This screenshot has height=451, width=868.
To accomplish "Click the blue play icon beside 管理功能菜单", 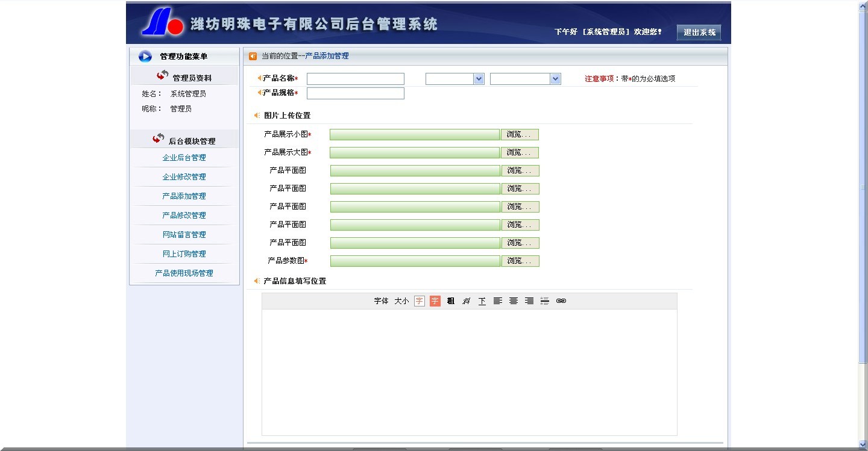I will point(145,56).
